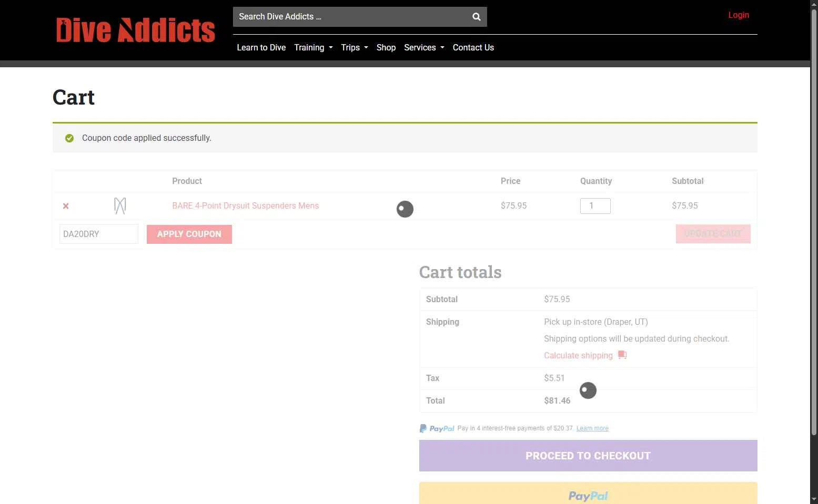Click the search magnifier icon
818x504 pixels.
point(476,17)
